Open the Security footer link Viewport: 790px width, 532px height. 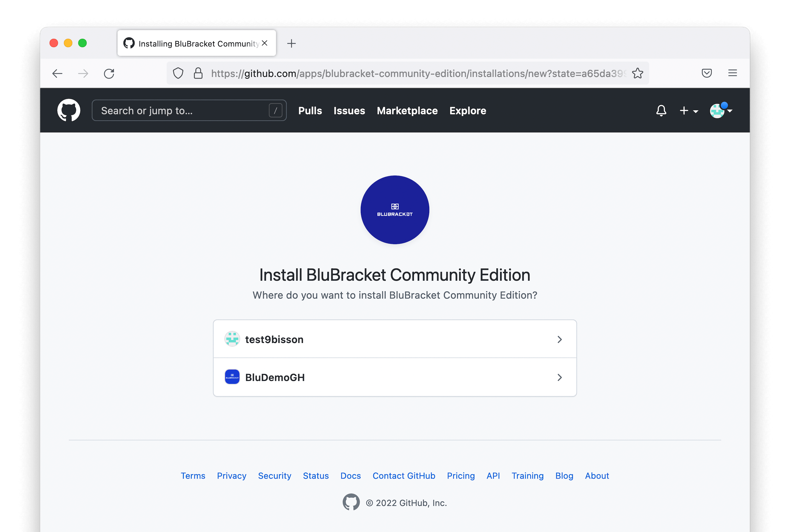tap(275, 476)
